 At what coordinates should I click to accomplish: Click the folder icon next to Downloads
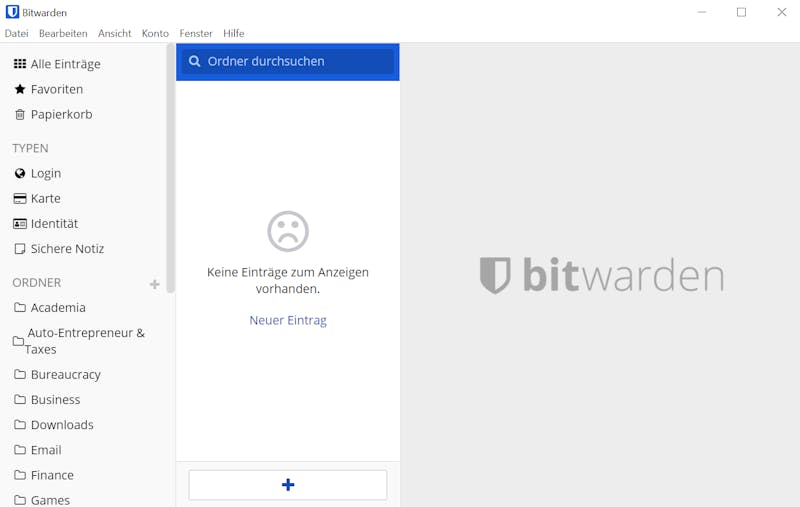tap(20, 424)
